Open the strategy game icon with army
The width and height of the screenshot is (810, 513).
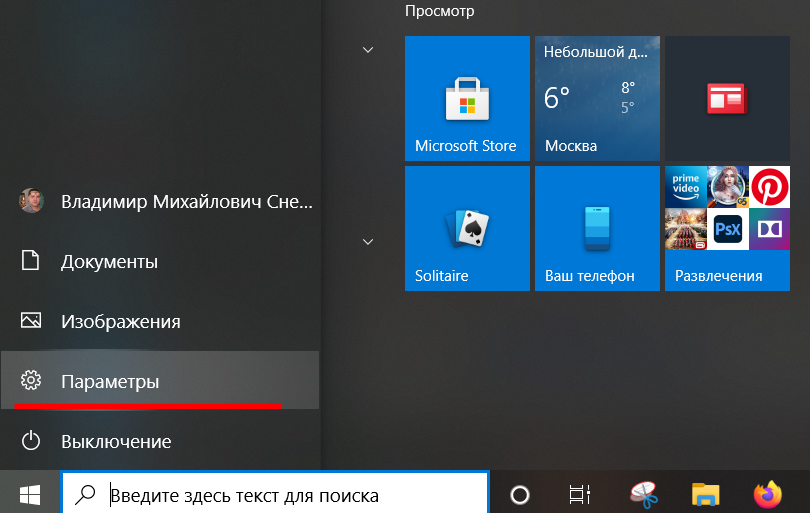[686, 229]
